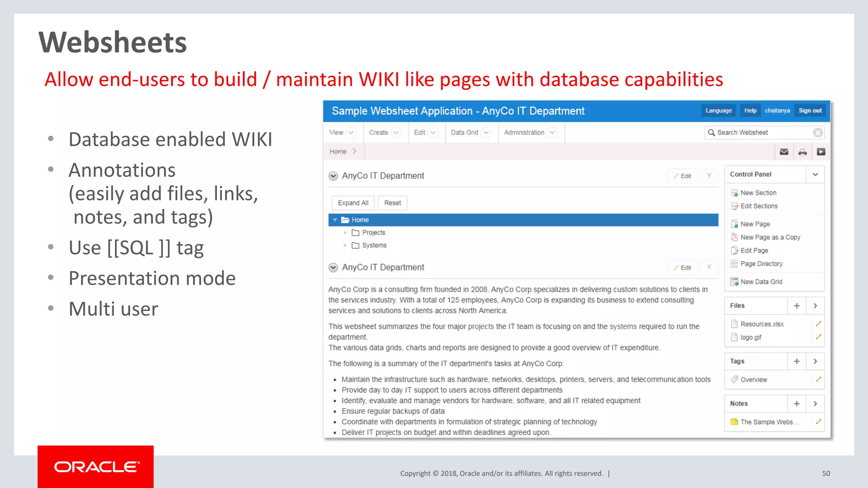Click the New Section link

click(x=758, y=193)
